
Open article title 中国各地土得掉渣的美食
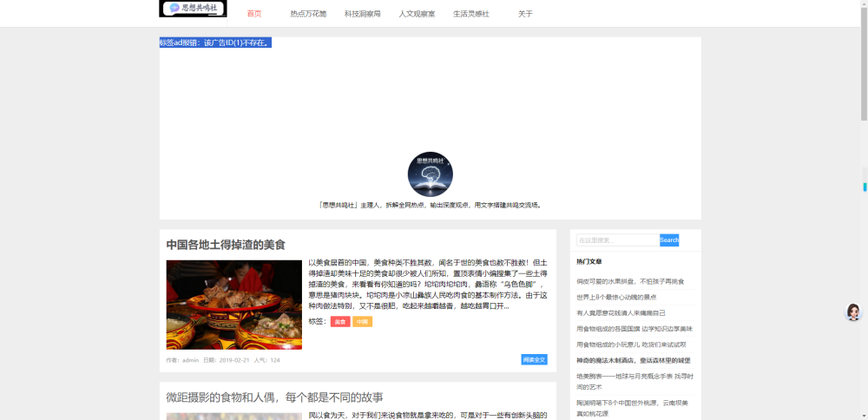(x=226, y=245)
